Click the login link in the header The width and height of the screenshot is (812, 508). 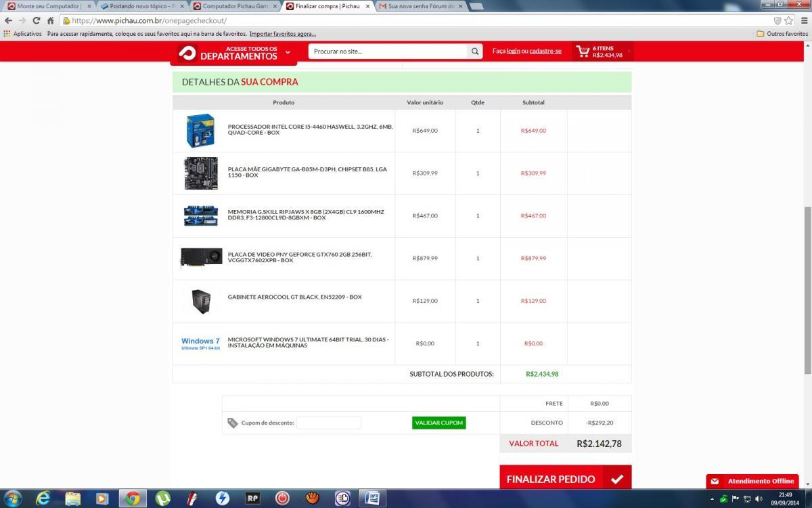point(513,51)
